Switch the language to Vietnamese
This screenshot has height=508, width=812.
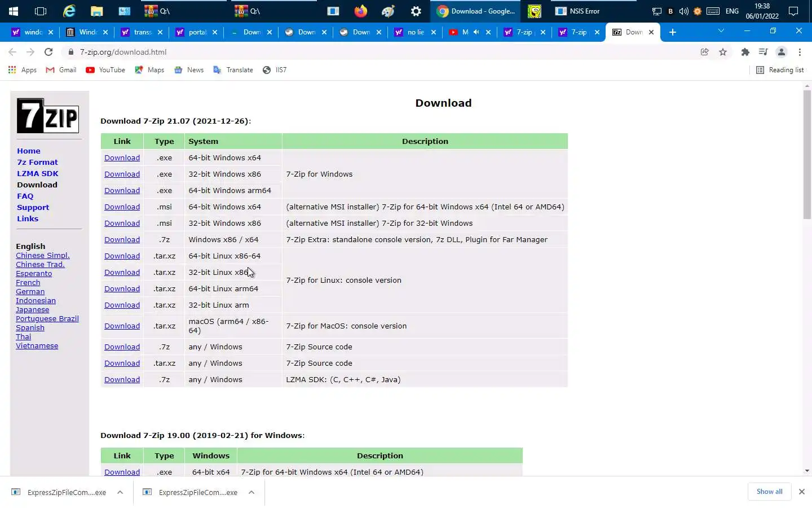(37, 345)
